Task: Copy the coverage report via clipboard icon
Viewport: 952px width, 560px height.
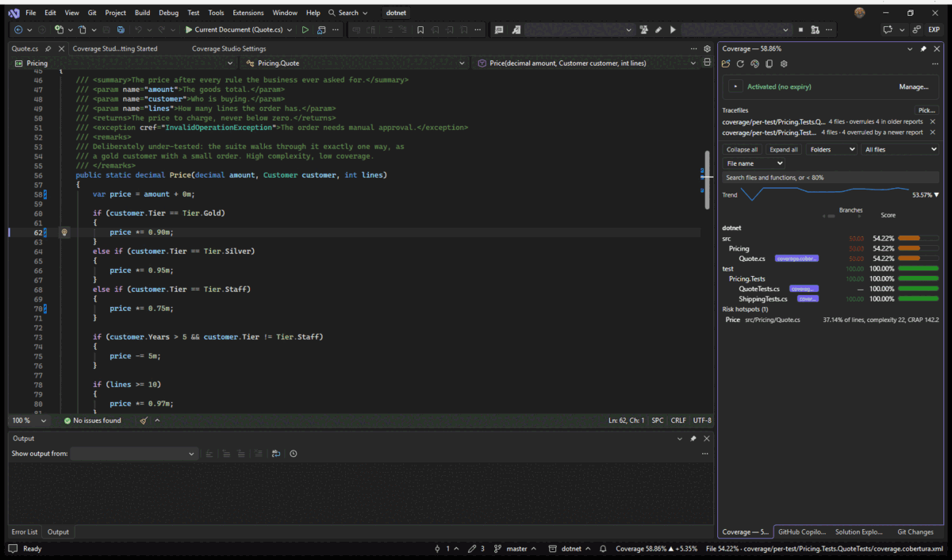Action: (x=769, y=63)
